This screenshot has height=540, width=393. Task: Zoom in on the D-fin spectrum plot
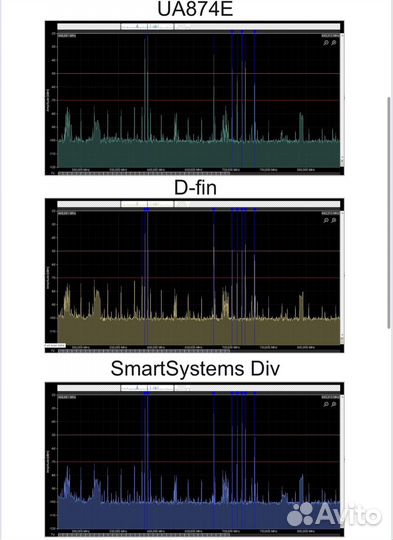click(326, 220)
